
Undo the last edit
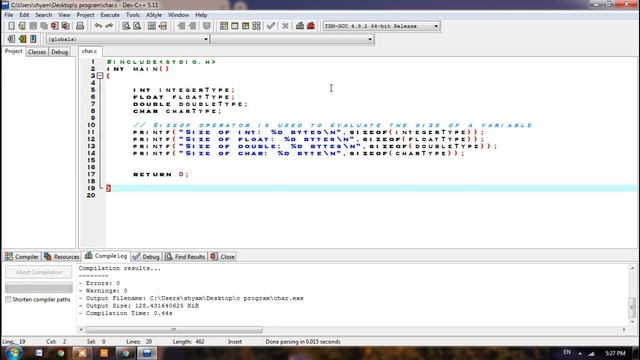coord(98,26)
